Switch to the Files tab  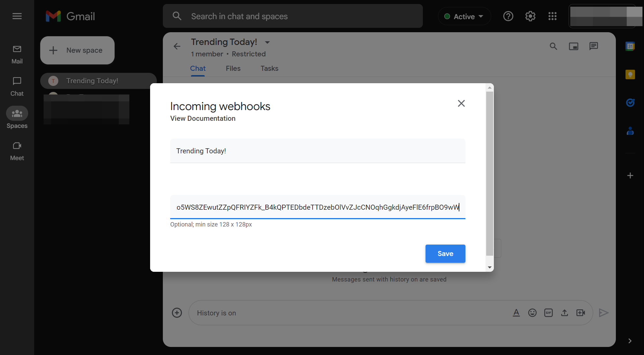(x=233, y=68)
